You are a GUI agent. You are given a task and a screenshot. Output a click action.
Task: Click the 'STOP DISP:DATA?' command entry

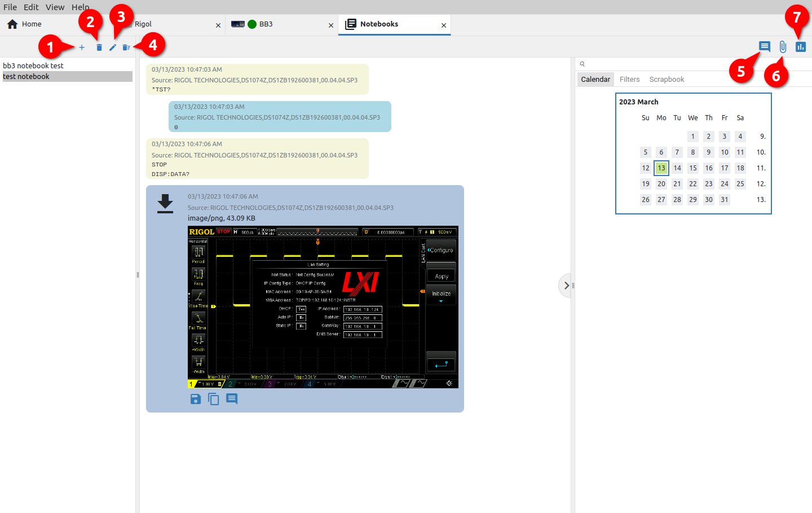coord(257,159)
